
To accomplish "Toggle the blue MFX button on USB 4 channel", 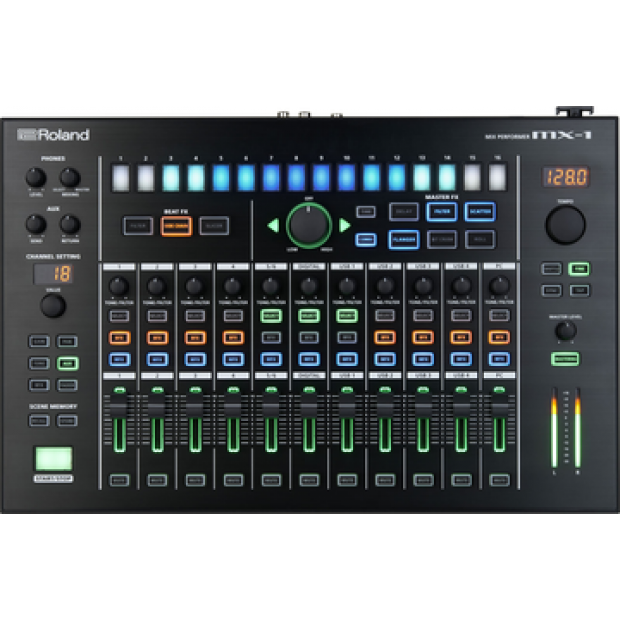I will click(x=461, y=359).
